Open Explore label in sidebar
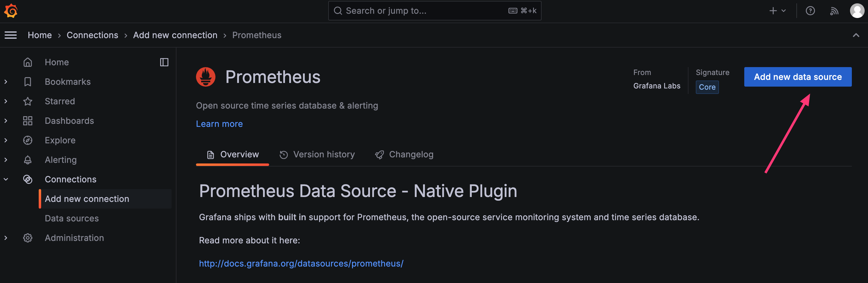The image size is (868, 283). pyautogui.click(x=60, y=140)
